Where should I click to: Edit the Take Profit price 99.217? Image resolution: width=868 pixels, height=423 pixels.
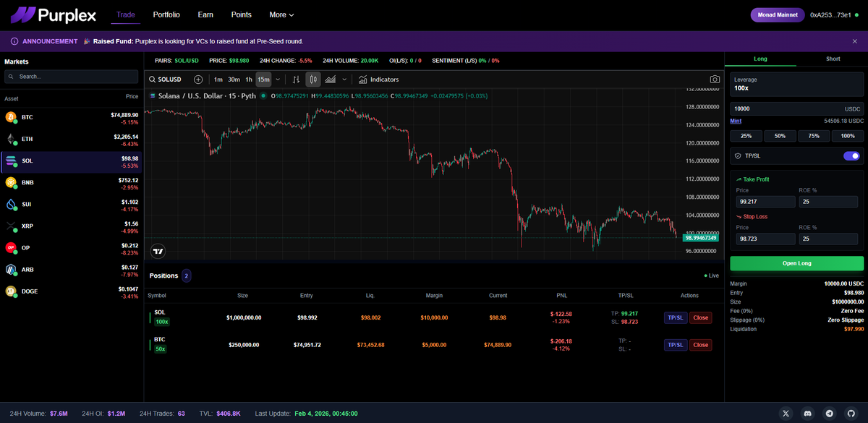tap(765, 202)
